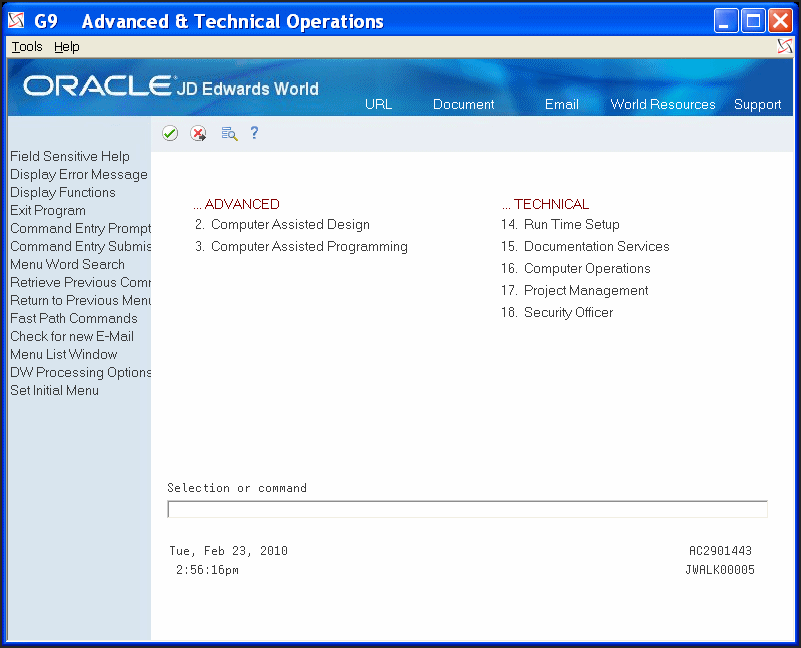The image size is (801, 648).
Task: Select 14. Run Time Setup
Action: click(560, 224)
